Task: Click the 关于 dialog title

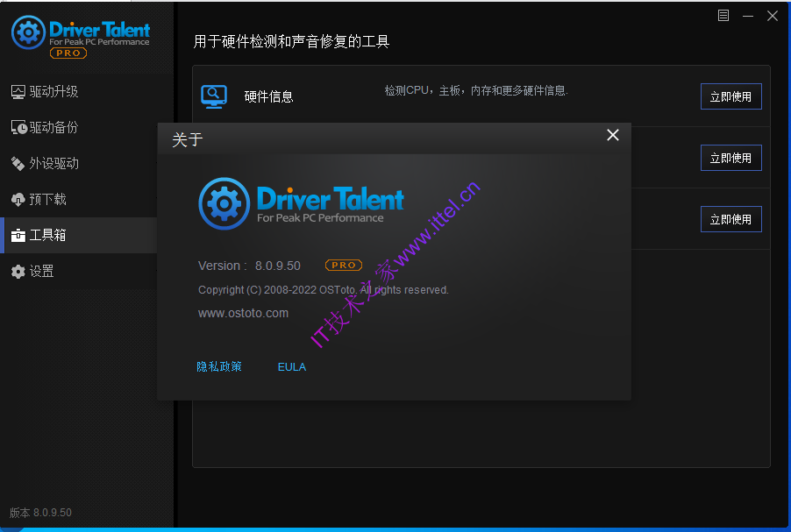Action: tap(188, 139)
